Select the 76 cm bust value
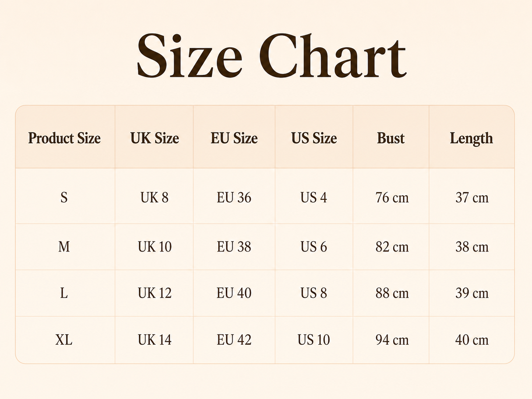 392,198
